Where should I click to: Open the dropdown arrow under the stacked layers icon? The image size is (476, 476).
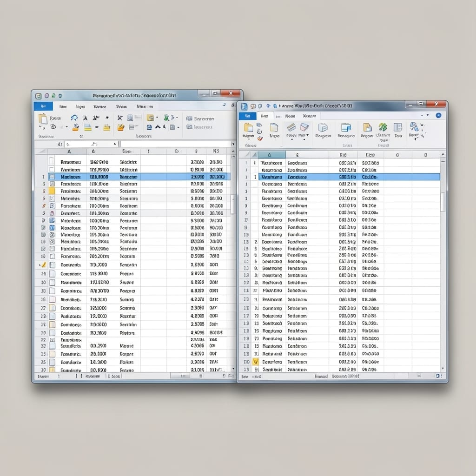click(x=292, y=139)
